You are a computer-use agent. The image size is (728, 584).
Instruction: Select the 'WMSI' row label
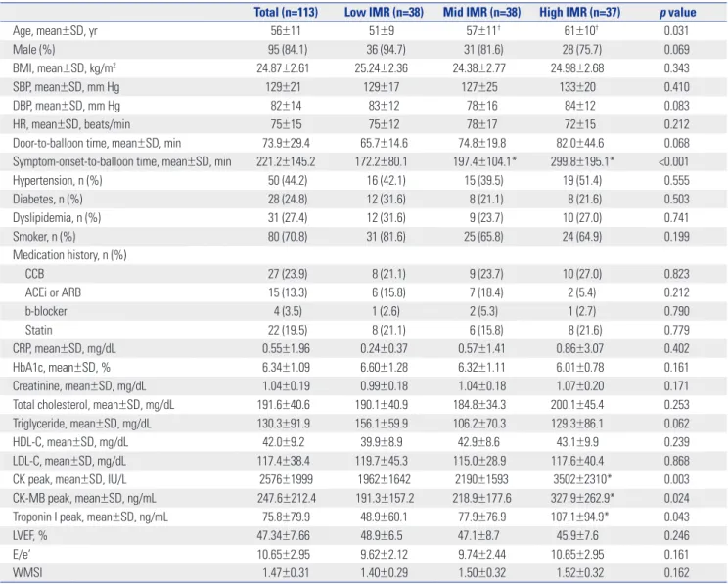coord(27,573)
